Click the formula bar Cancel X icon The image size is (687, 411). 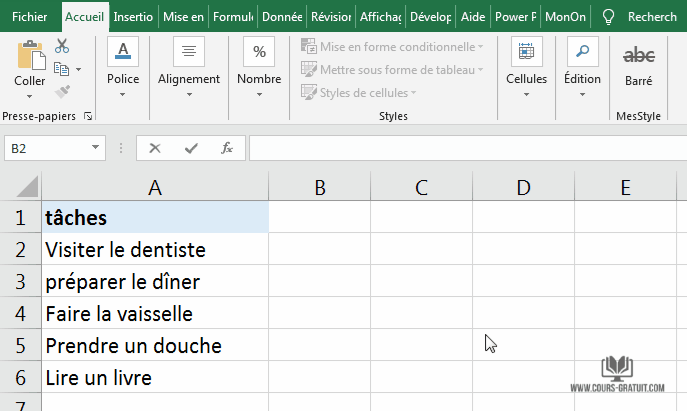coord(155,148)
